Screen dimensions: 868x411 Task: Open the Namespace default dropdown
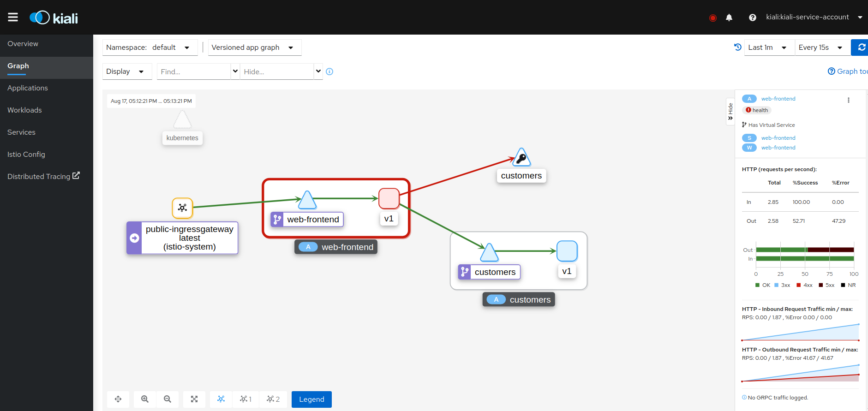[150, 48]
